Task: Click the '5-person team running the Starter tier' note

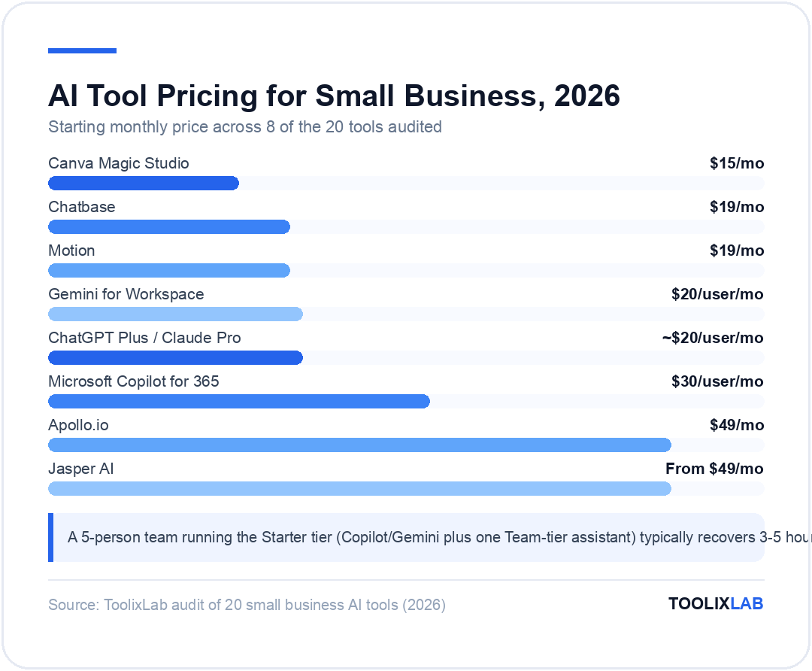Action: click(407, 537)
